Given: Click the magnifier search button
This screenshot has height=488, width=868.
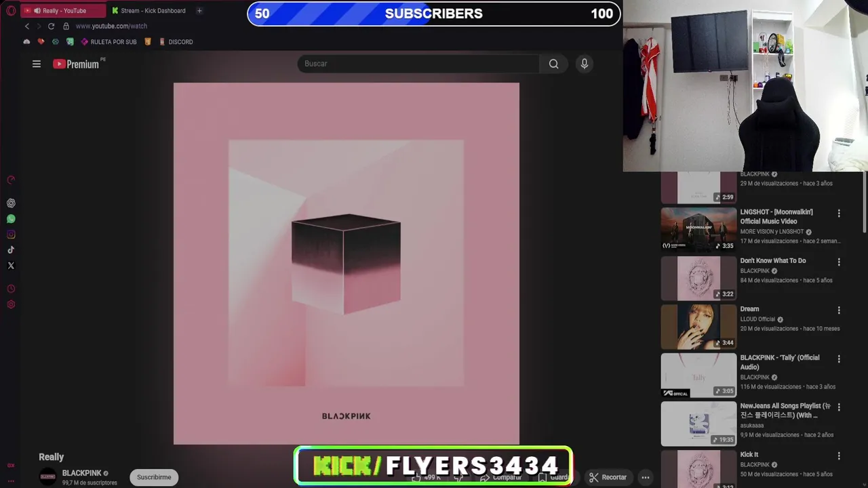Looking at the screenshot, I should click(x=554, y=64).
